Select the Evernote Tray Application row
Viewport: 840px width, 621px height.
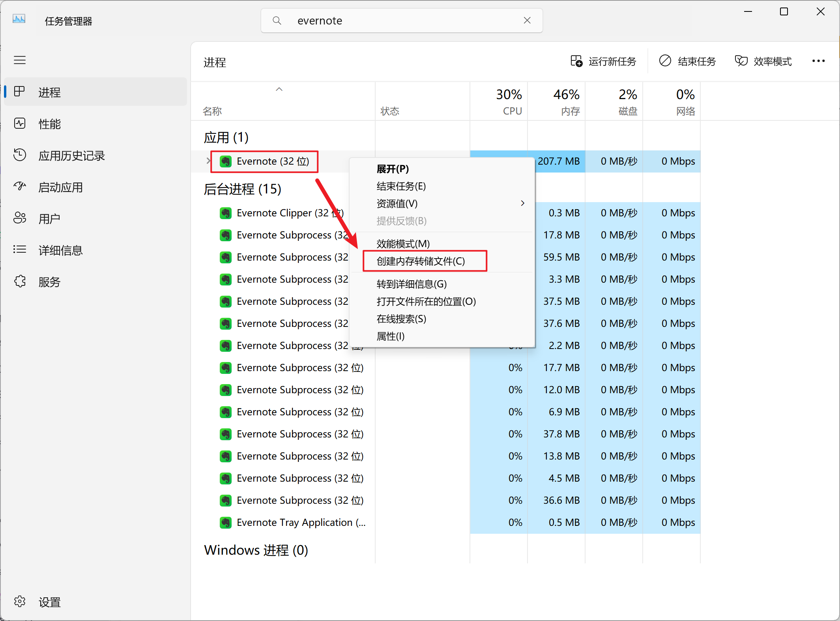coord(446,522)
